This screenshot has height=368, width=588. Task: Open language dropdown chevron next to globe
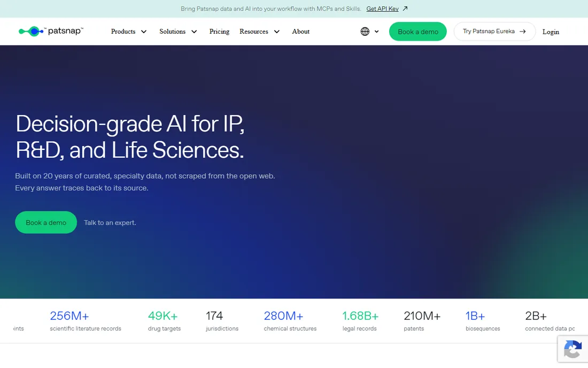pos(376,32)
